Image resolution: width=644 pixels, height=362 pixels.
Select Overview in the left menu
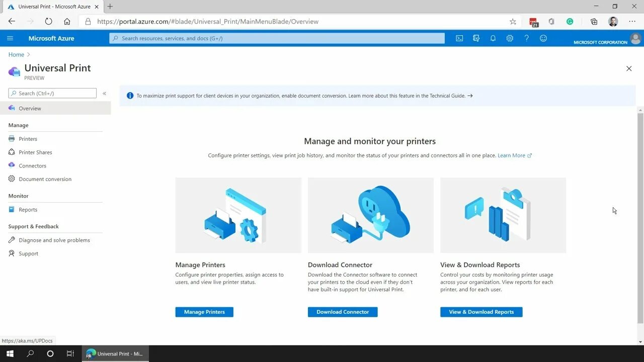click(55, 108)
